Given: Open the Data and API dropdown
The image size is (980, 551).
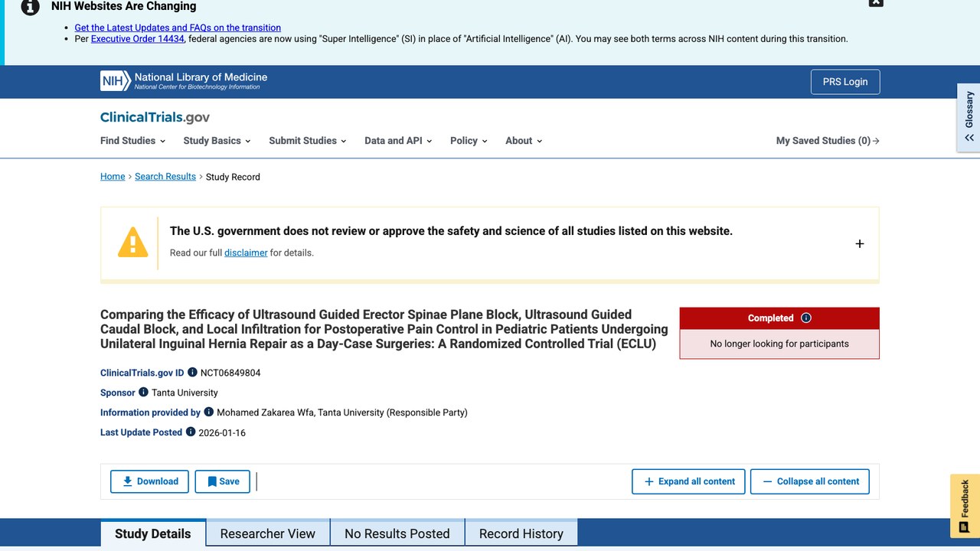Looking at the screenshot, I should (398, 141).
